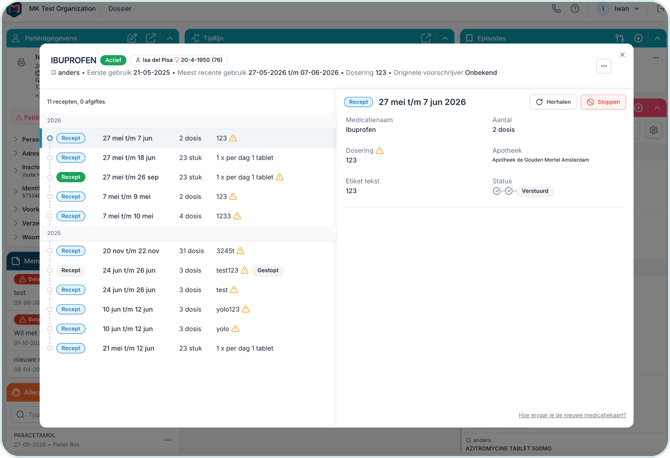The image size is (670, 458).
Task: Select recept row 21 mei t/m 12 jun
Action: coord(188,348)
